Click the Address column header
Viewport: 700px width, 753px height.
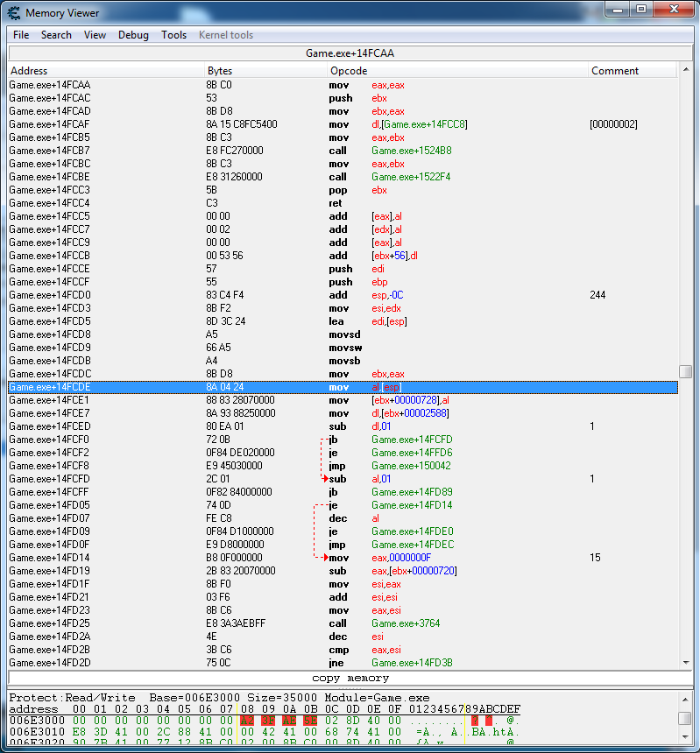(x=105, y=71)
